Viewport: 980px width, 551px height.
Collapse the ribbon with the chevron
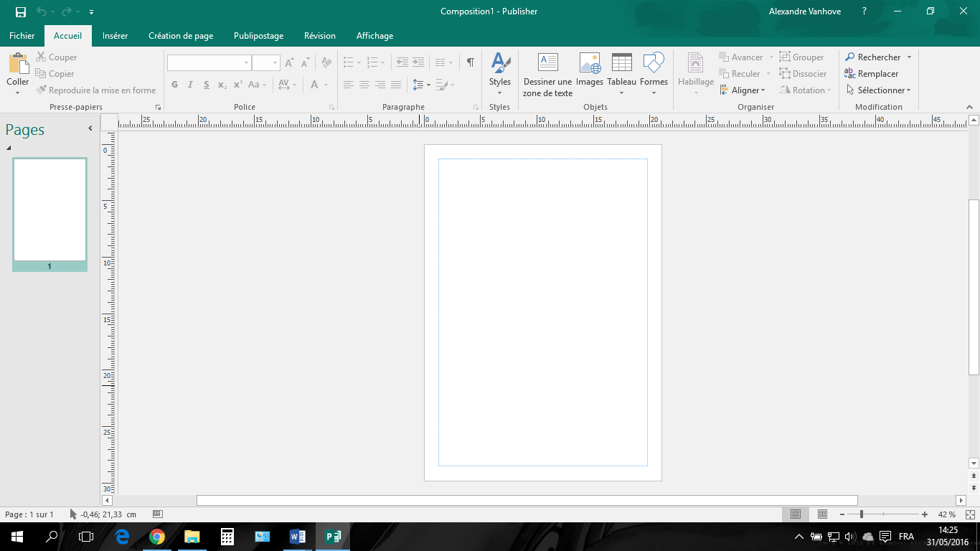click(970, 107)
